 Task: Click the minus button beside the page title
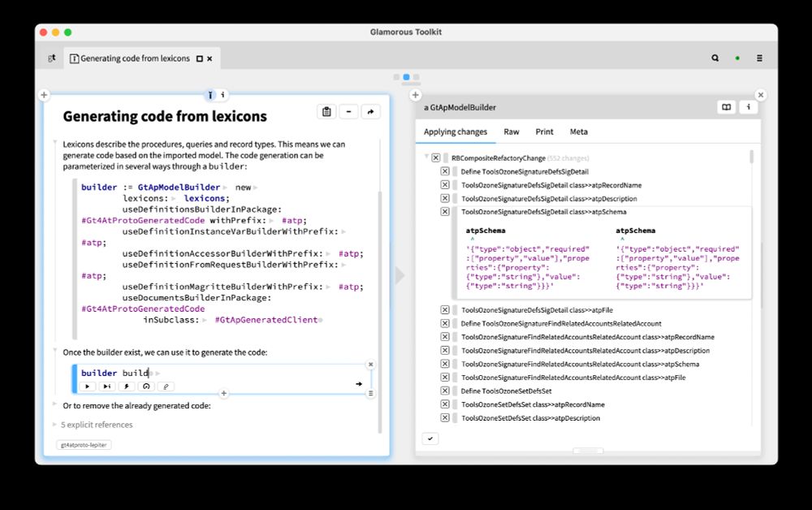click(x=348, y=112)
